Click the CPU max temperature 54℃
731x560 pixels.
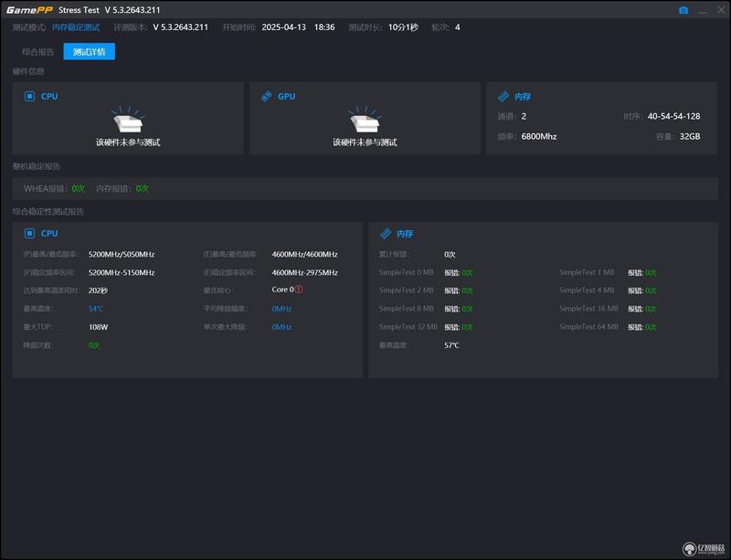click(x=96, y=309)
